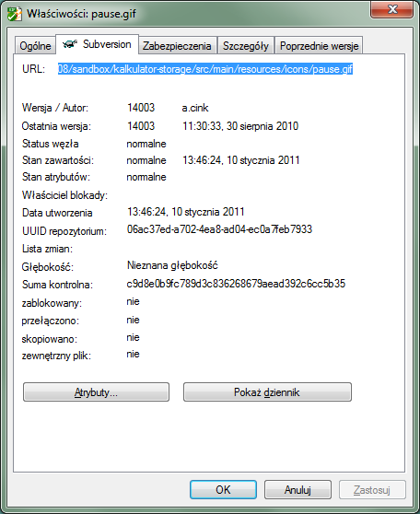Open the Poprzednie wersje tab

point(319,45)
